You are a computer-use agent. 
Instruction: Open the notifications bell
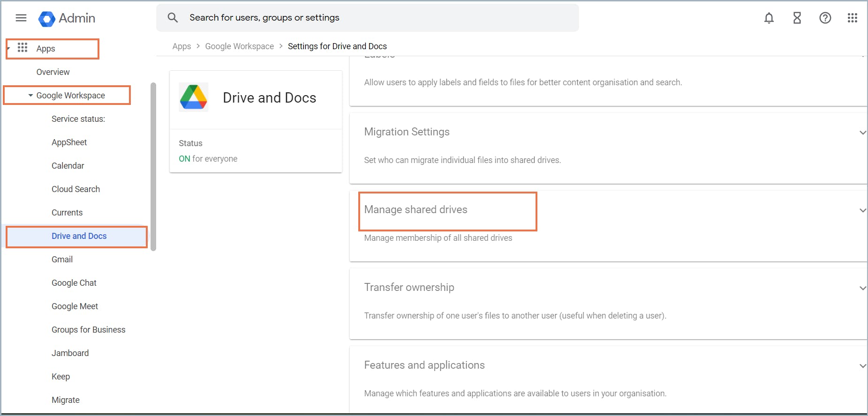[x=769, y=18]
